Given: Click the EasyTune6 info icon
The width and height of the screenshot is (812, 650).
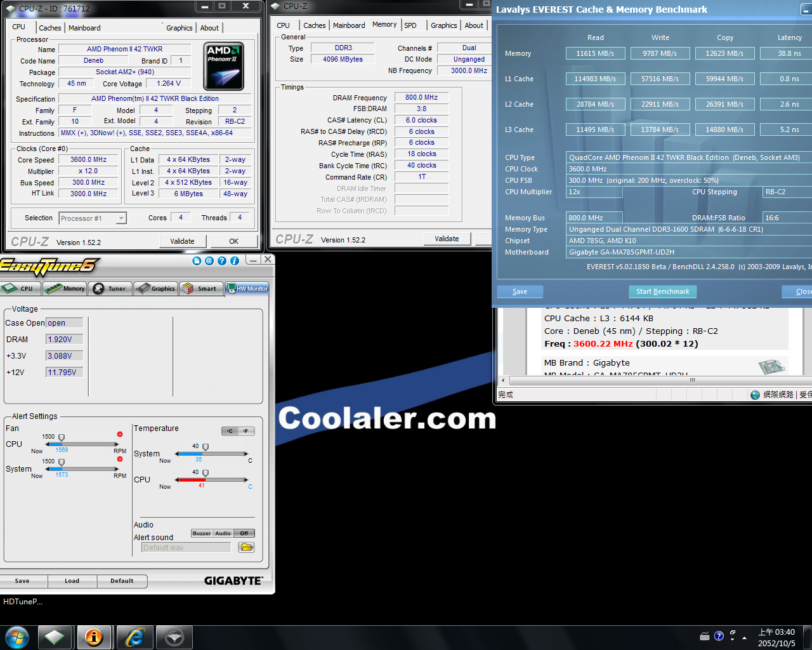Looking at the screenshot, I should pyautogui.click(x=235, y=261).
